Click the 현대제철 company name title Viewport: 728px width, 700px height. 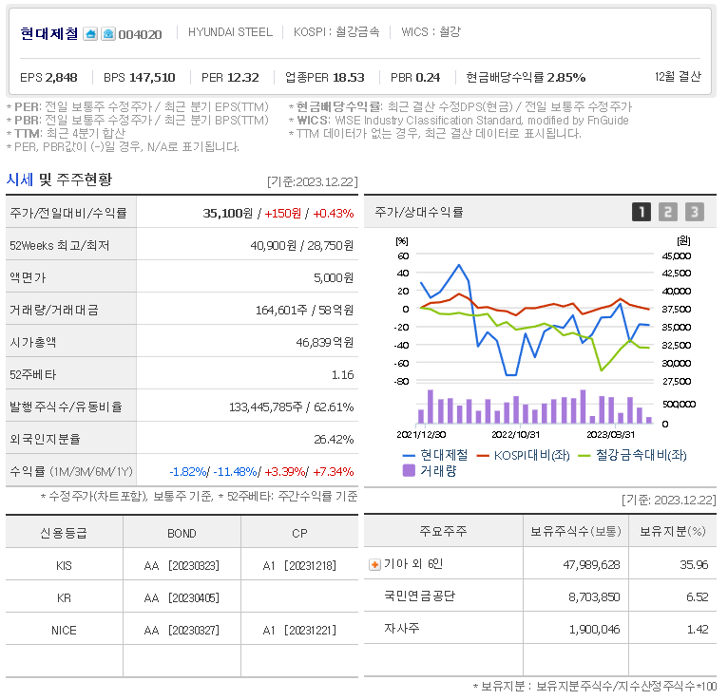click(x=49, y=33)
